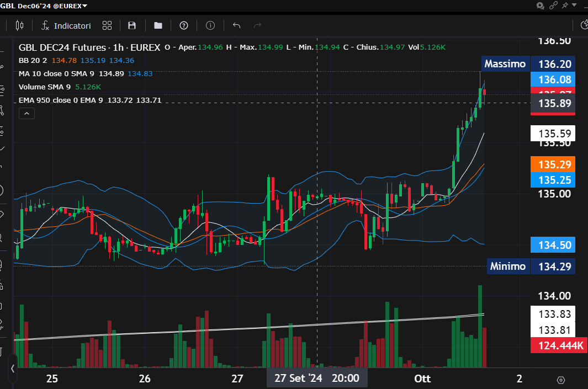Screen dimensions: 588x389
Task: Expand the GBL Dec06'24 @EUREX symbol dropdown
Action: click(x=44, y=6)
